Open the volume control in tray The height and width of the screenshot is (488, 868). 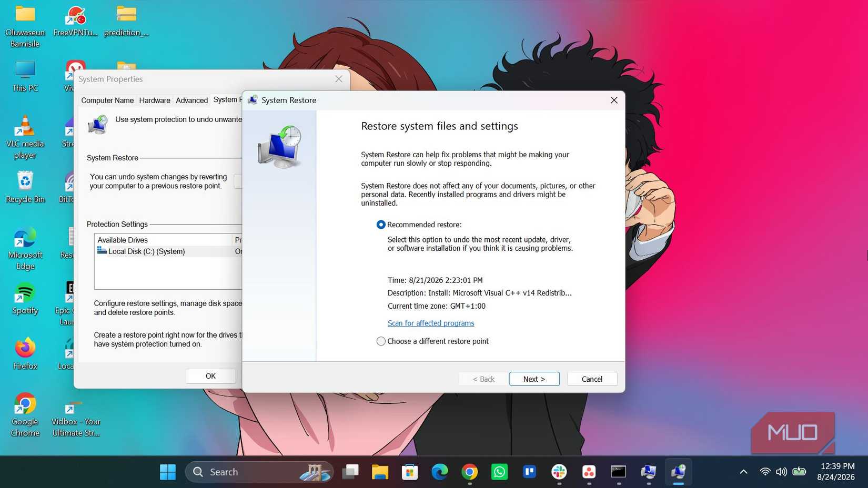782,472
